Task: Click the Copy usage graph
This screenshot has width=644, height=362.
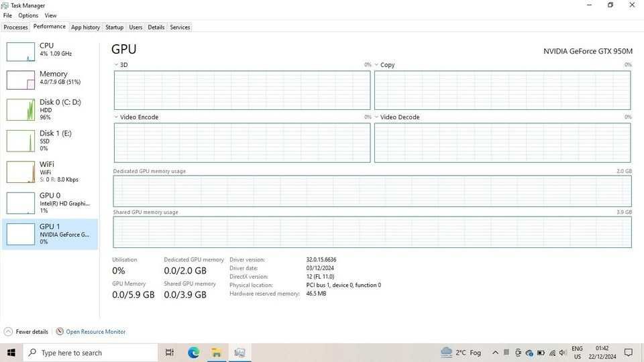Action: pos(502,90)
